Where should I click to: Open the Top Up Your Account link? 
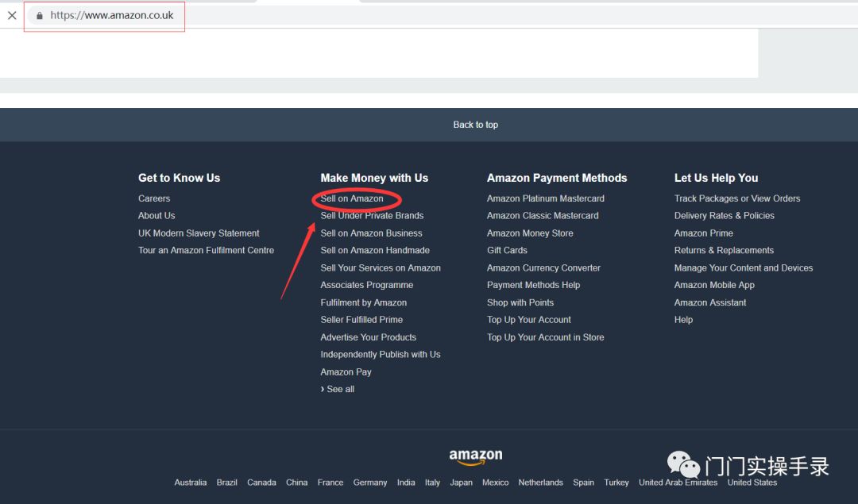pyautogui.click(x=528, y=320)
